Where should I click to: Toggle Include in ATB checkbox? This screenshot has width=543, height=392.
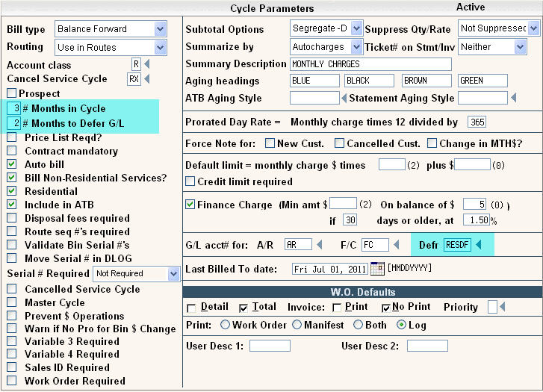[x=11, y=205]
